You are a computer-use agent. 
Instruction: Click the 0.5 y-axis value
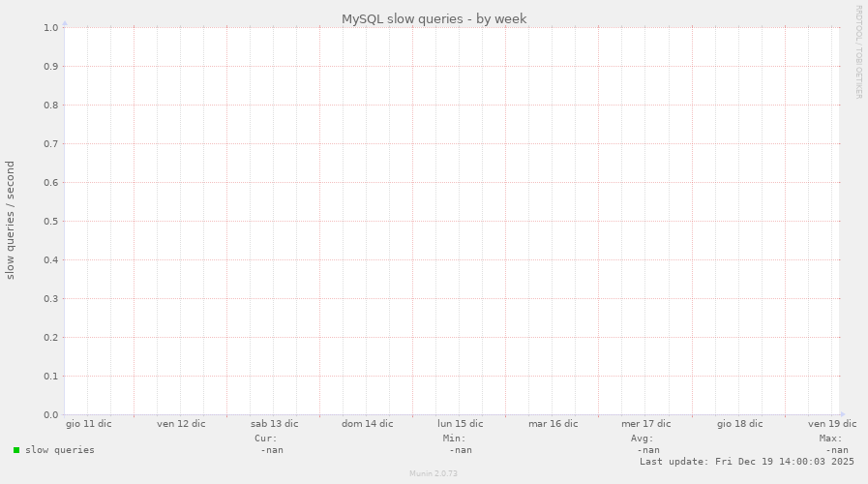(51, 222)
